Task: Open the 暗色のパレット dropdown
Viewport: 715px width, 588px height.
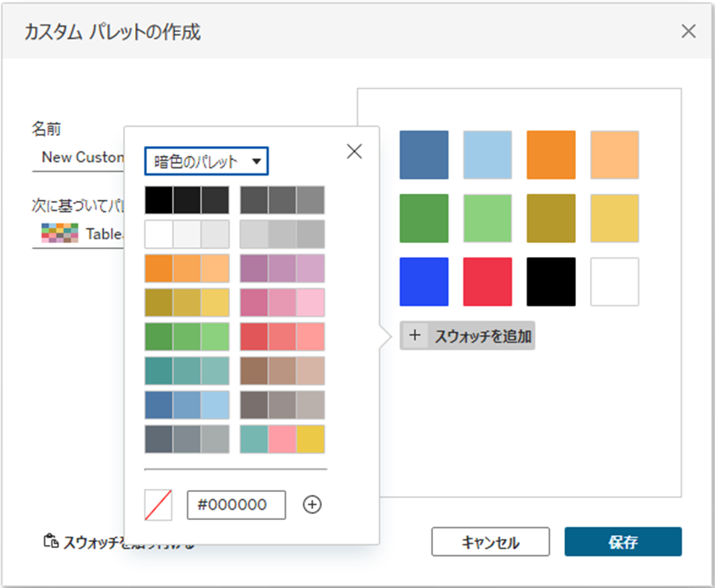Action: 206,162
